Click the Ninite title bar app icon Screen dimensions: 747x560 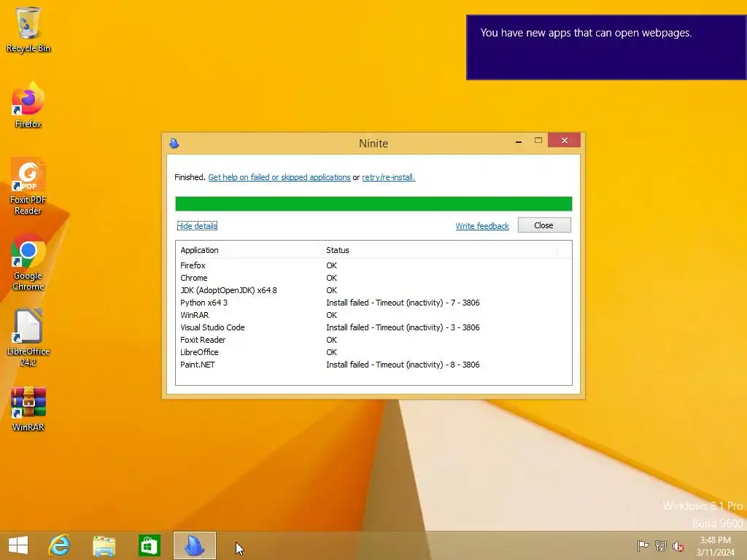tap(174, 143)
